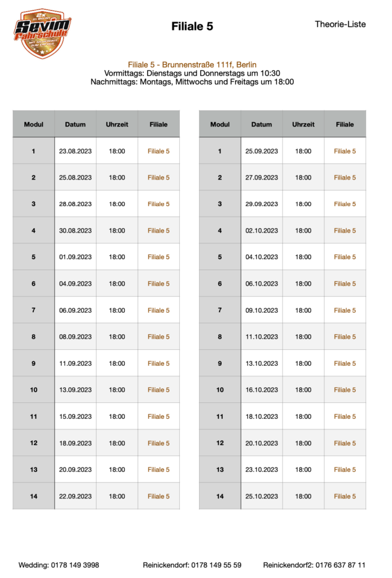Click the date 18.09.2023

[75, 443]
